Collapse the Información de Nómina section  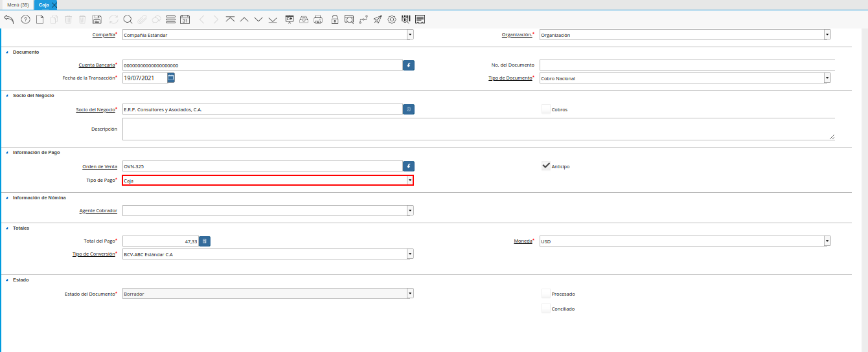(x=7, y=198)
